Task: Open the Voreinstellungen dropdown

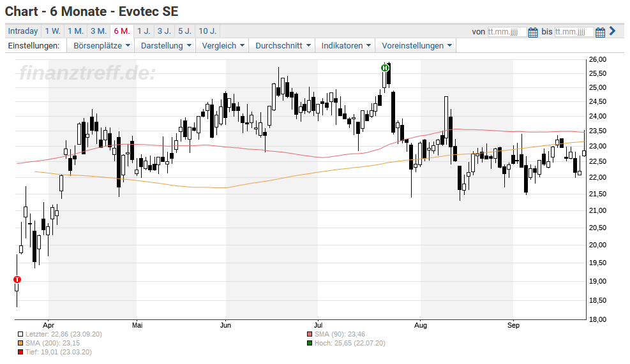Action: [416, 46]
